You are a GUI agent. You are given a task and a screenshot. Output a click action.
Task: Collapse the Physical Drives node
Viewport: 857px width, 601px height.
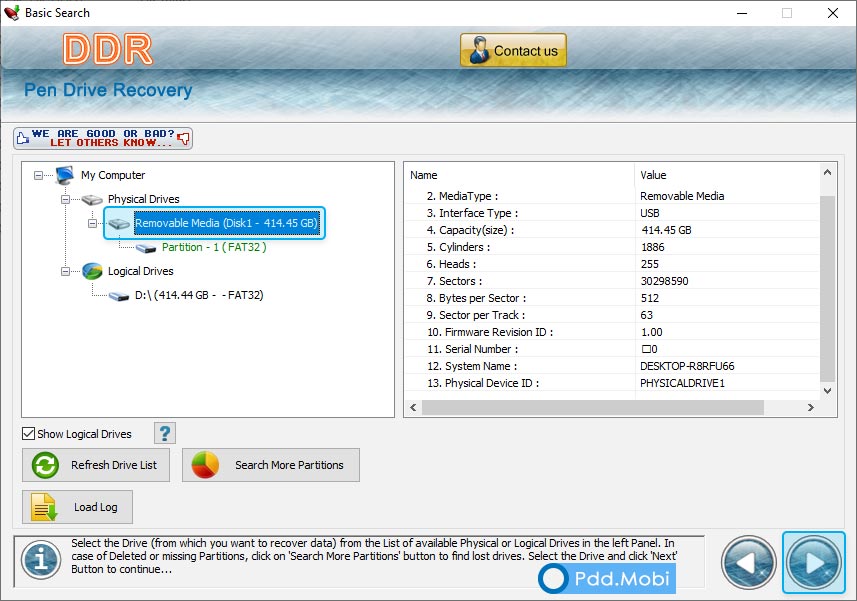point(66,199)
